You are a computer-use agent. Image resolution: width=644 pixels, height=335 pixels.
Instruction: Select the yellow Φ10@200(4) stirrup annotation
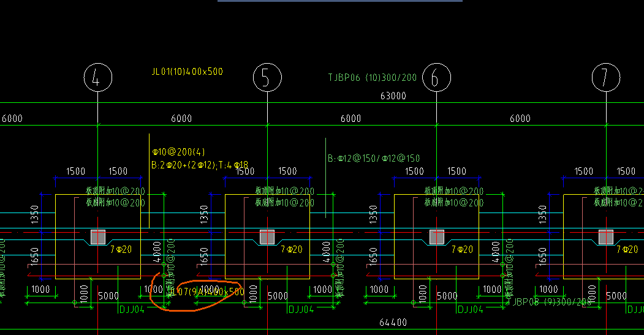(x=178, y=152)
